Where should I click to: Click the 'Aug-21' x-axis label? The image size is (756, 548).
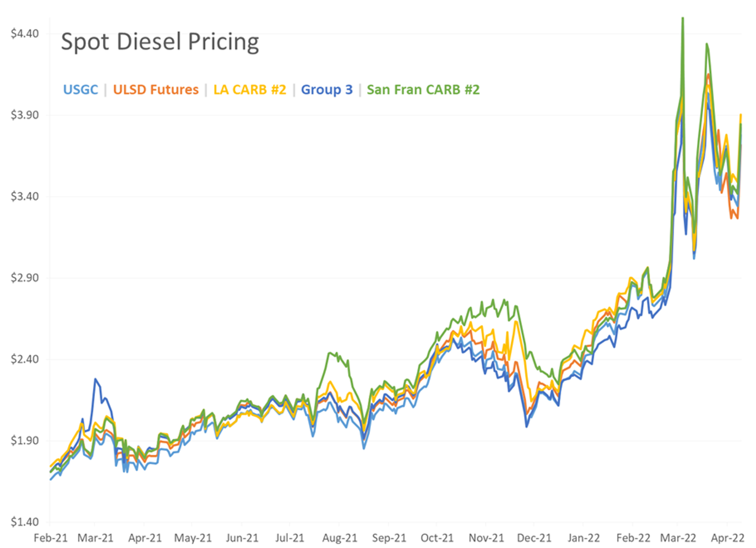339,538
